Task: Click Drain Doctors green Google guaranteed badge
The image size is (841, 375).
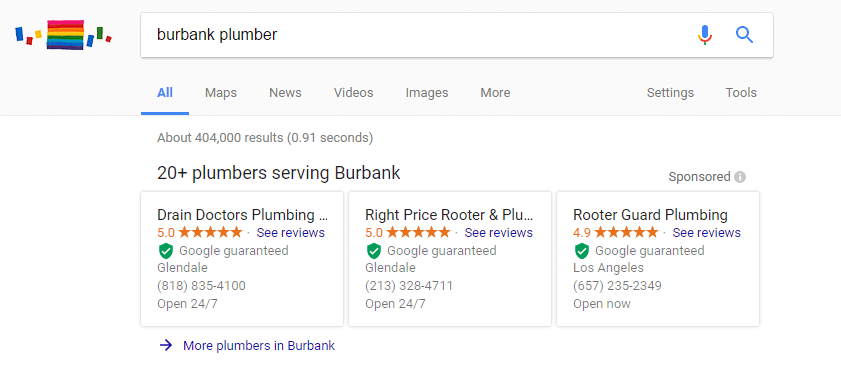Action: coord(166,251)
